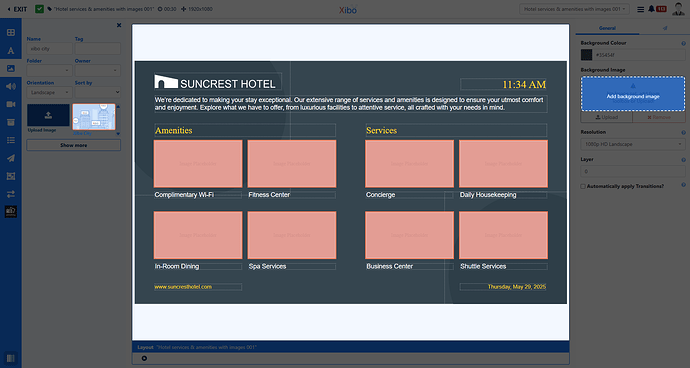Open the text elements tool in sidebar
This screenshot has width=690, height=368.
click(11, 51)
